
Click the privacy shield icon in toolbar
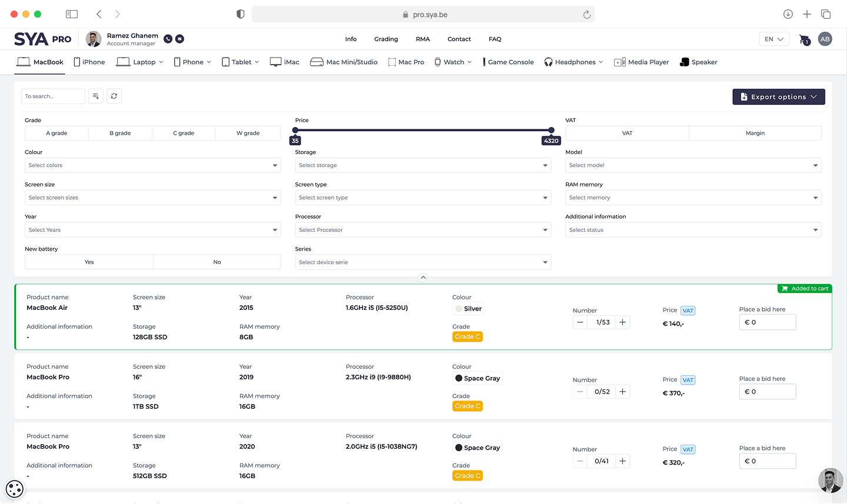[x=241, y=14]
